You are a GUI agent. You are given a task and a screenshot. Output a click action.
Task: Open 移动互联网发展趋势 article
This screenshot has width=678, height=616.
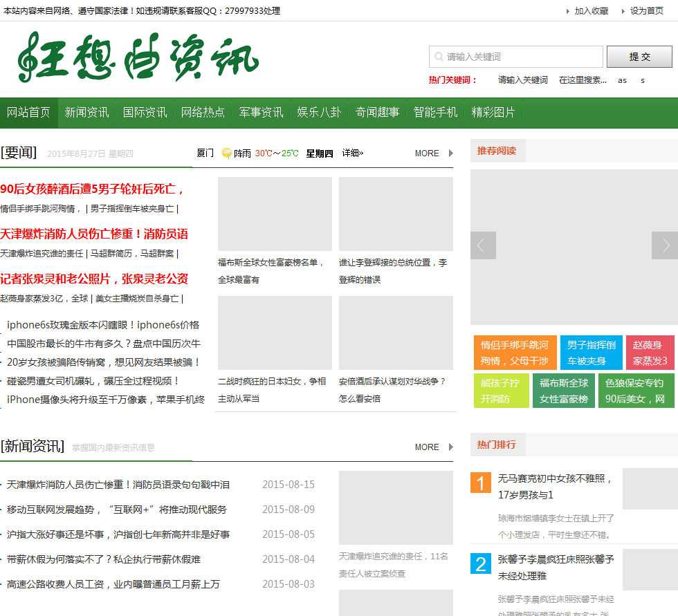click(x=117, y=510)
